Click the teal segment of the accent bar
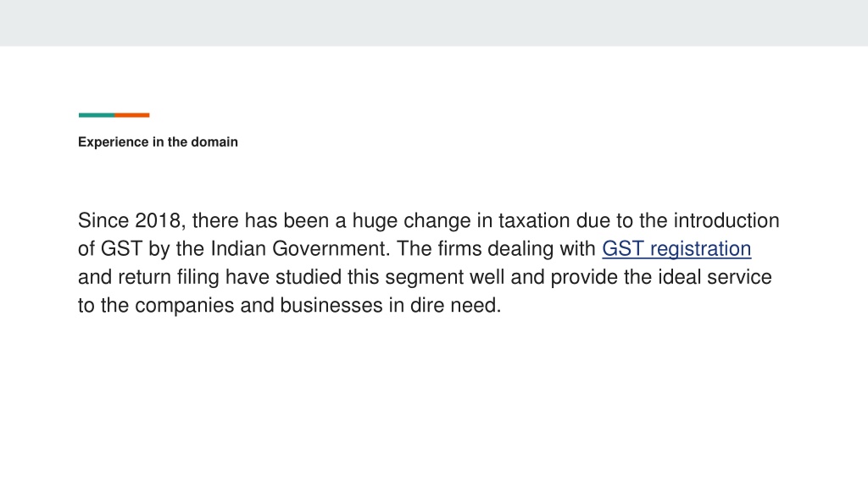 pos(97,115)
